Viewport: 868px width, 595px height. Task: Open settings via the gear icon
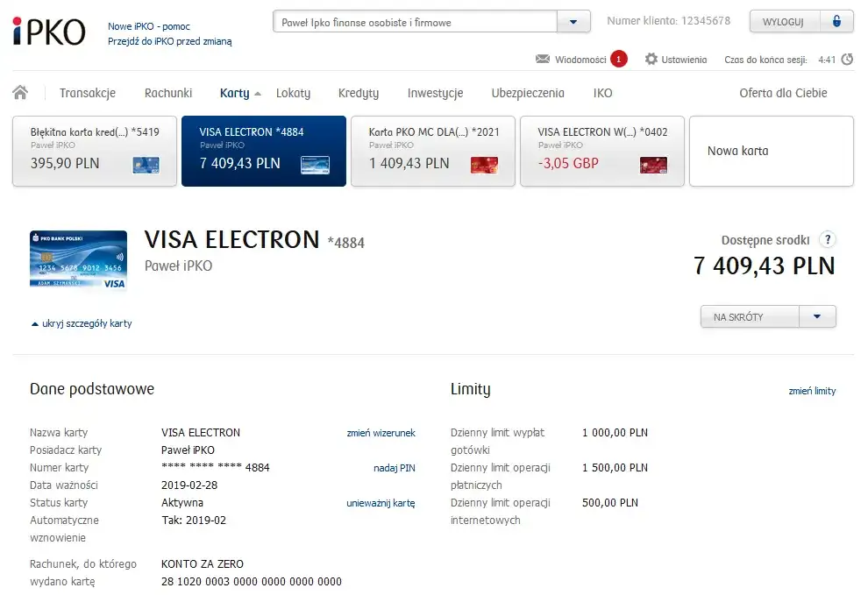point(651,60)
